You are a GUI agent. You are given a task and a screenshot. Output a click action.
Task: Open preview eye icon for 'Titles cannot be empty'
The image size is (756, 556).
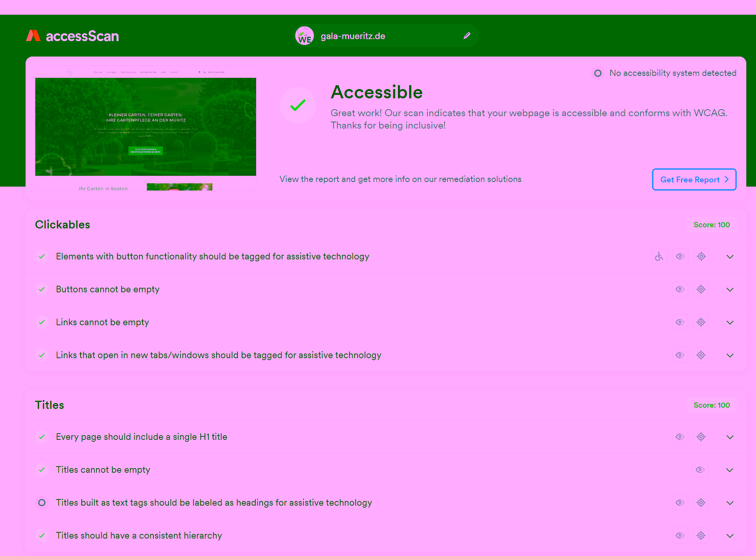click(700, 470)
